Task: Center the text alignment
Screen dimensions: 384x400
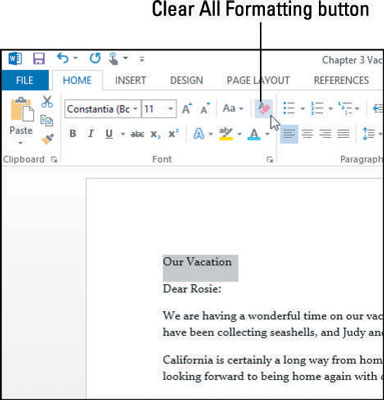Action: coord(307,134)
